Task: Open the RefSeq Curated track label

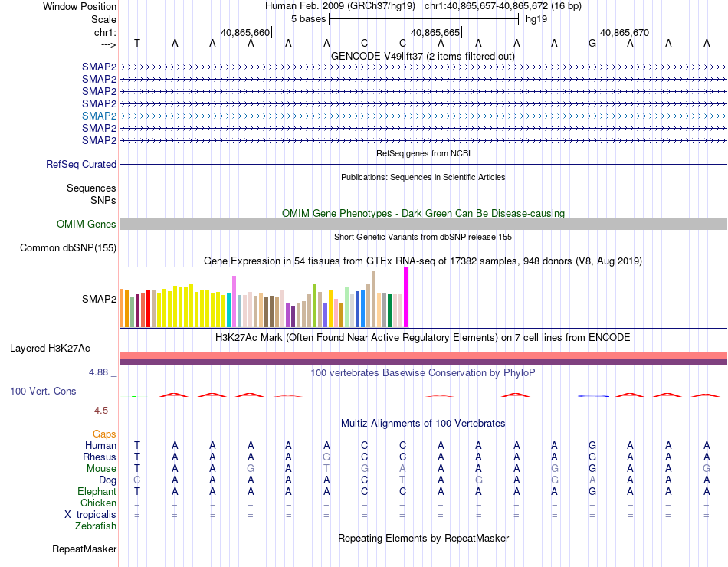Action: pyautogui.click(x=81, y=164)
